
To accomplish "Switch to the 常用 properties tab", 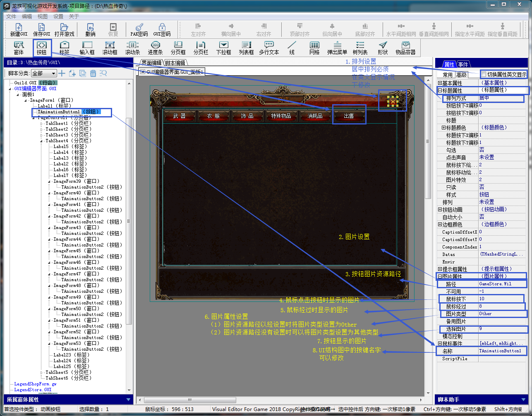I will point(447,75).
